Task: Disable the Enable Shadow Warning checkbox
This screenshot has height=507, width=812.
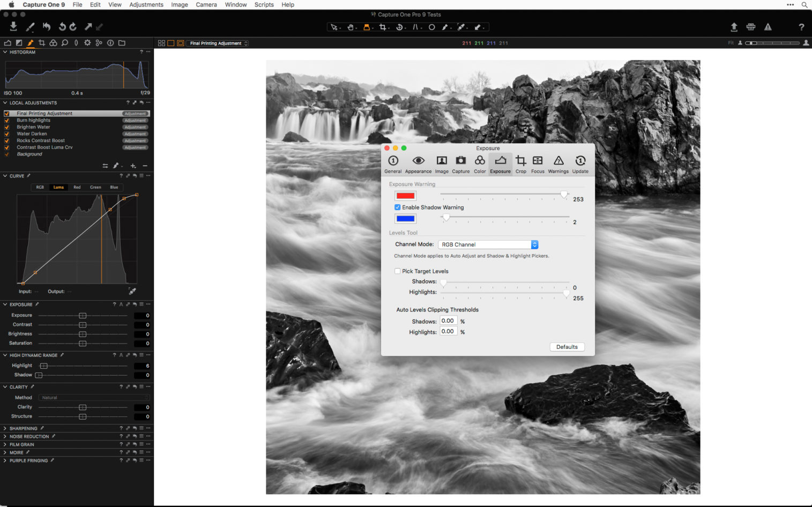Action: (x=397, y=207)
